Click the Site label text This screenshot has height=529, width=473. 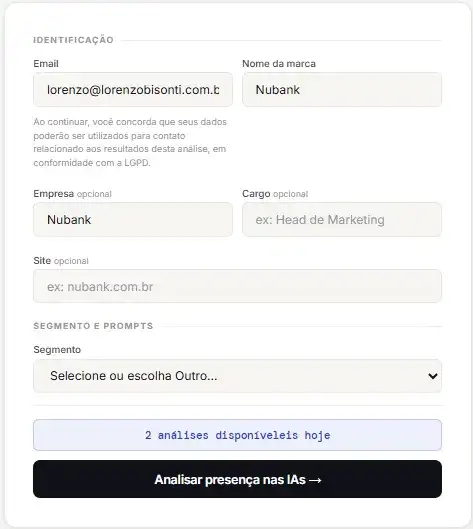(x=42, y=260)
